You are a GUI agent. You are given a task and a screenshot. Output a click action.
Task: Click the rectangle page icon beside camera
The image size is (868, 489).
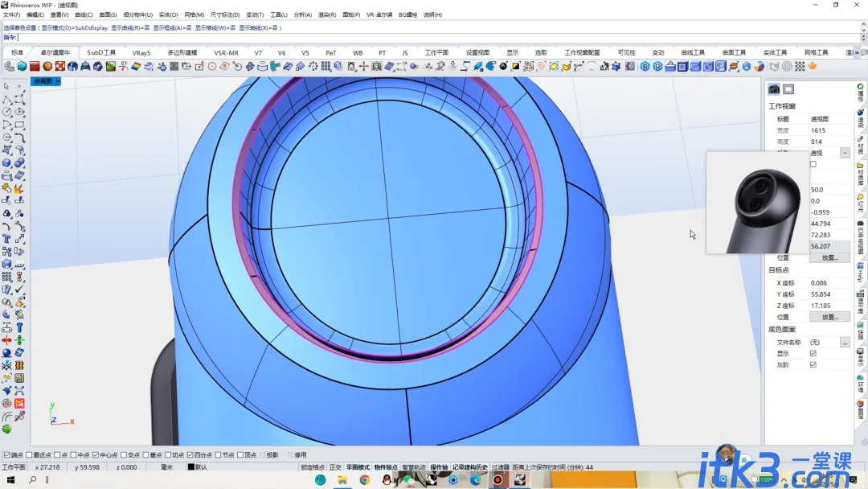[x=788, y=89]
